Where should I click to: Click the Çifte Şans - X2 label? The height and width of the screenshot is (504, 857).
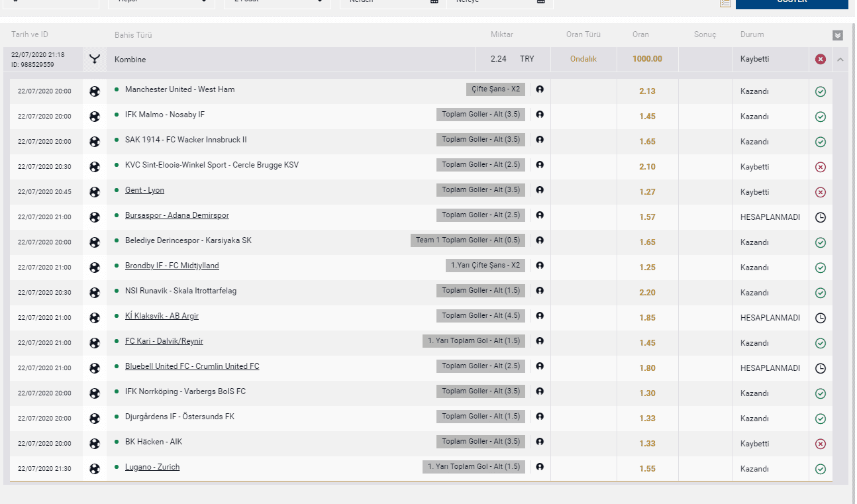pyautogui.click(x=495, y=89)
